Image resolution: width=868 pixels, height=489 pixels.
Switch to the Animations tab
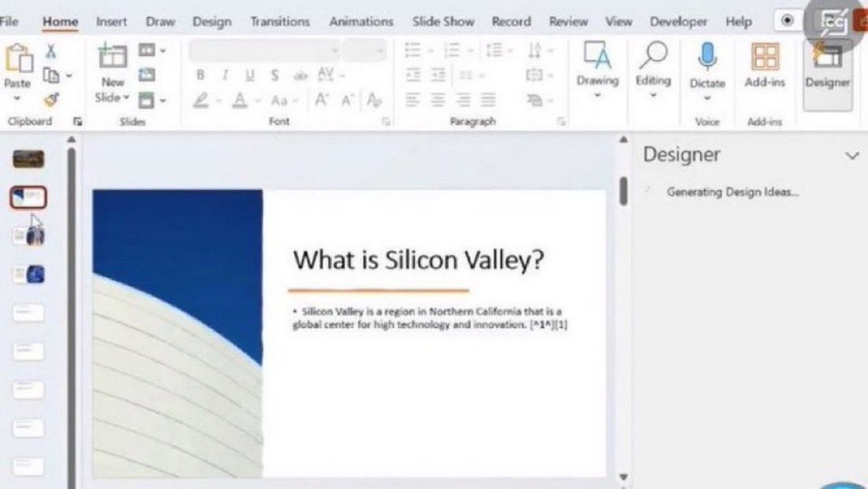click(x=361, y=21)
